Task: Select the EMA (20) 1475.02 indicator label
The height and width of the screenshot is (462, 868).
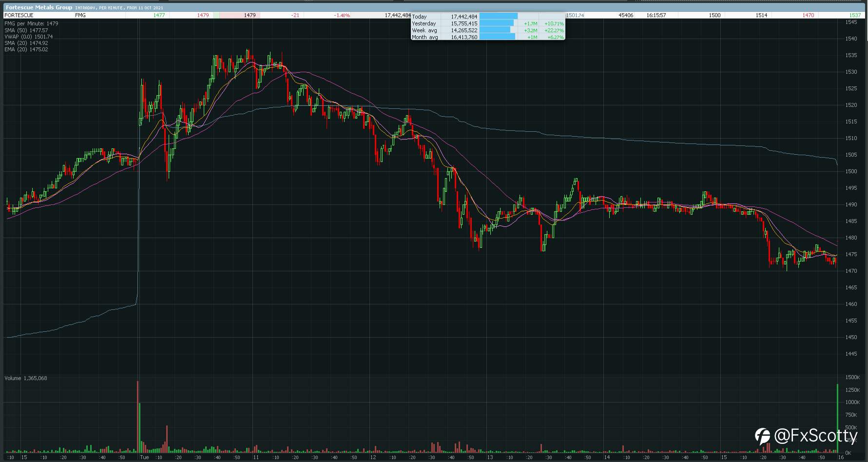Action: click(x=26, y=49)
